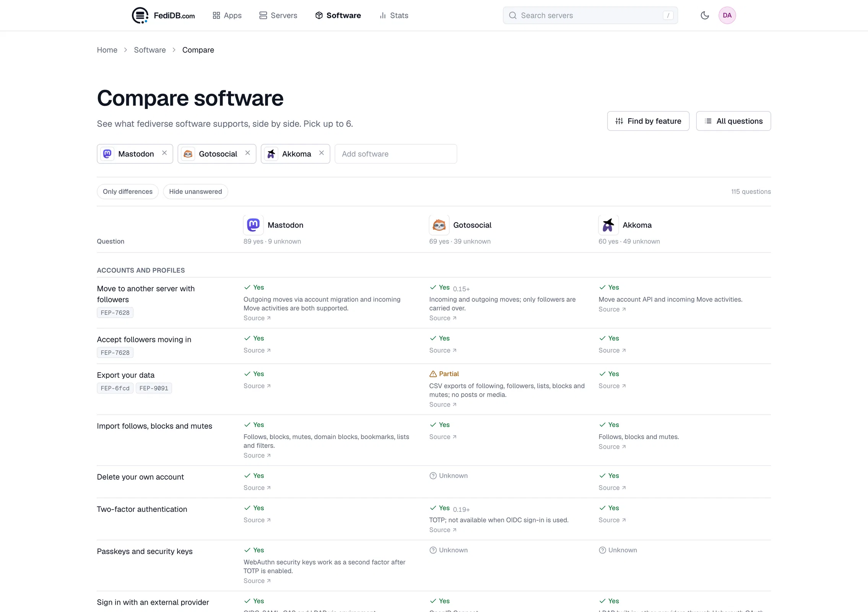The width and height of the screenshot is (868, 612).
Task: Open Stats in the top navigation
Action: click(394, 15)
